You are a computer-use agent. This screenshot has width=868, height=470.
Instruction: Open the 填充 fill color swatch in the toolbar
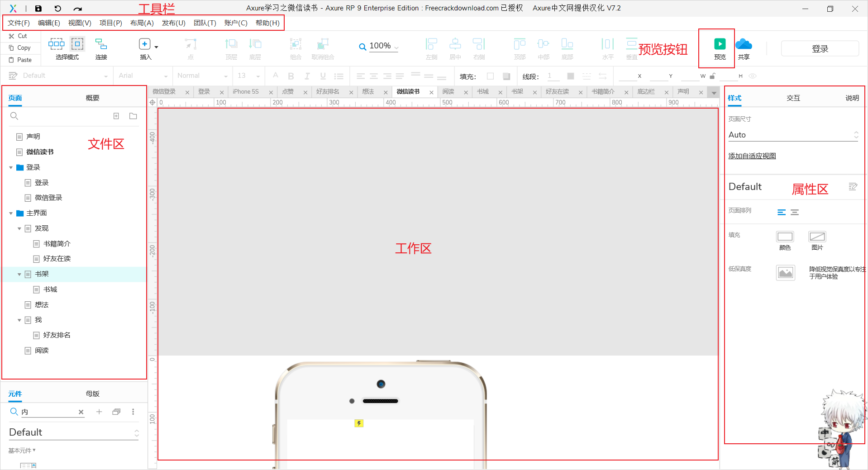490,76
